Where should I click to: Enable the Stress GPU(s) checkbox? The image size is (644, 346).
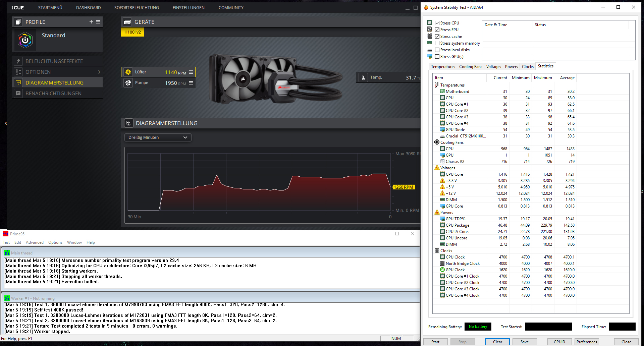pos(437,56)
